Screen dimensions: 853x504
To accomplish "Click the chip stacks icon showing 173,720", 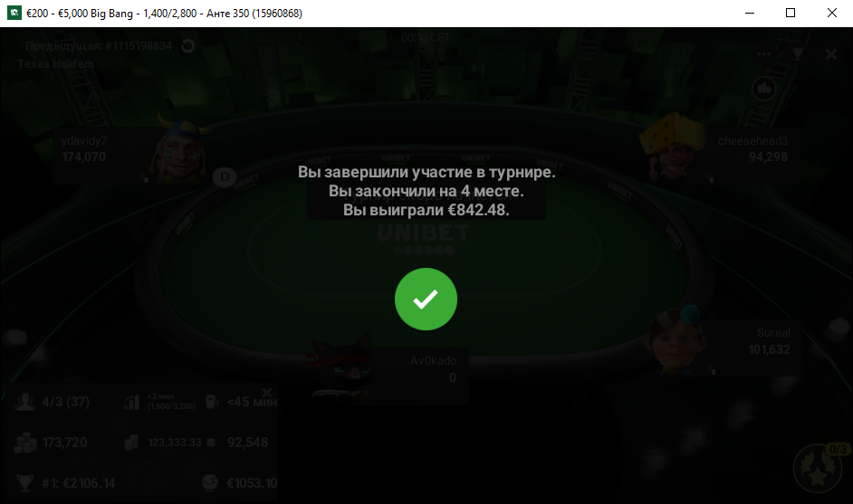I will pyautogui.click(x=25, y=442).
